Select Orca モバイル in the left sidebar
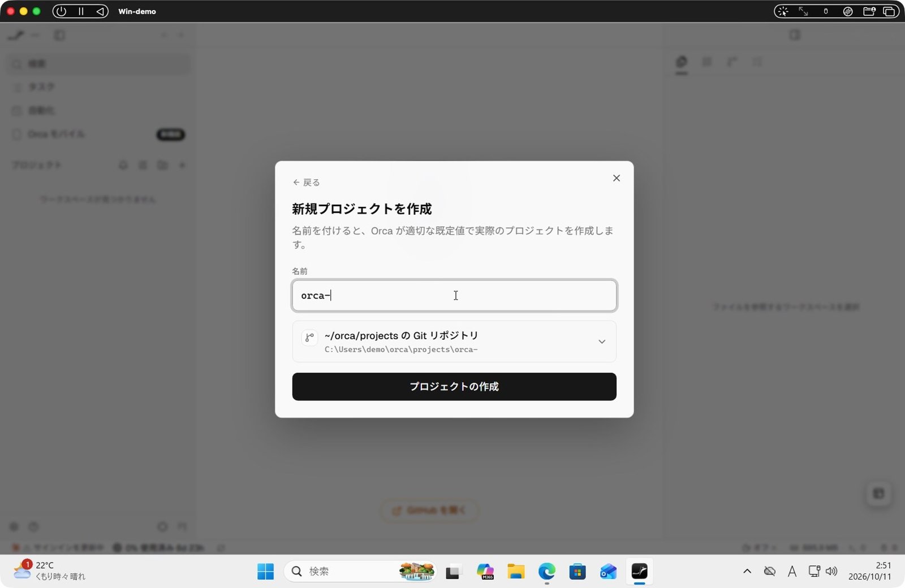Image resolution: width=905 pixels, height=588 pixels. 99,134
